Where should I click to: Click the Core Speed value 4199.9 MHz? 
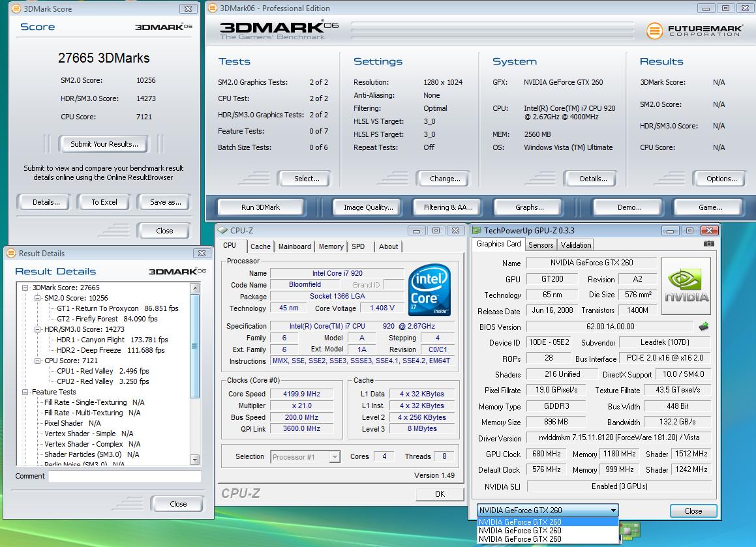point(301,394)
